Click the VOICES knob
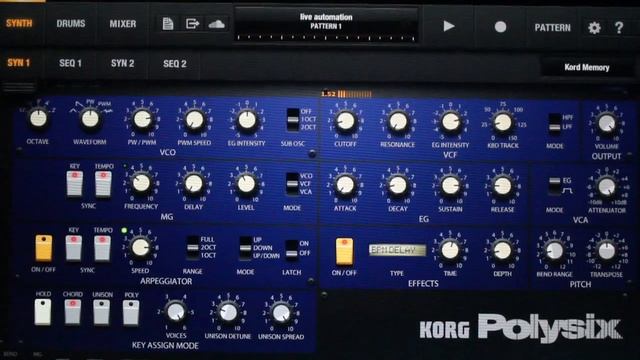The image size is (640, 360). tap(176, 312)
